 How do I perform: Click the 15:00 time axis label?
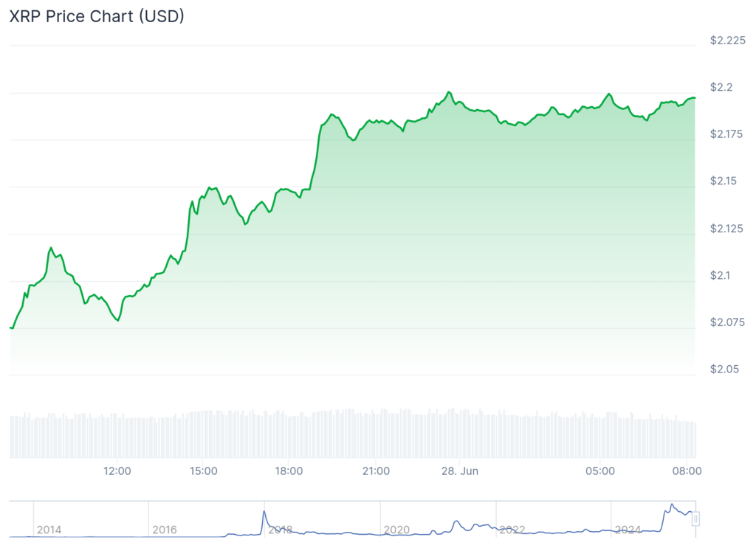coord(203,471)
